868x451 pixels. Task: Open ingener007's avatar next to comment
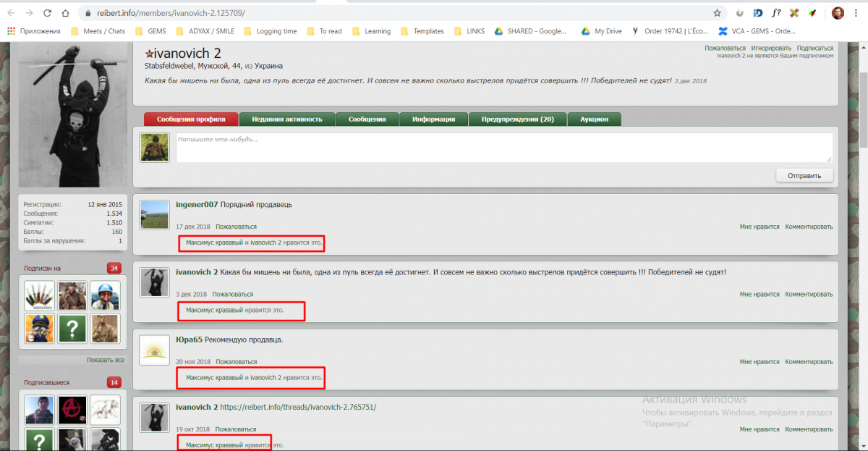point(154,215)
